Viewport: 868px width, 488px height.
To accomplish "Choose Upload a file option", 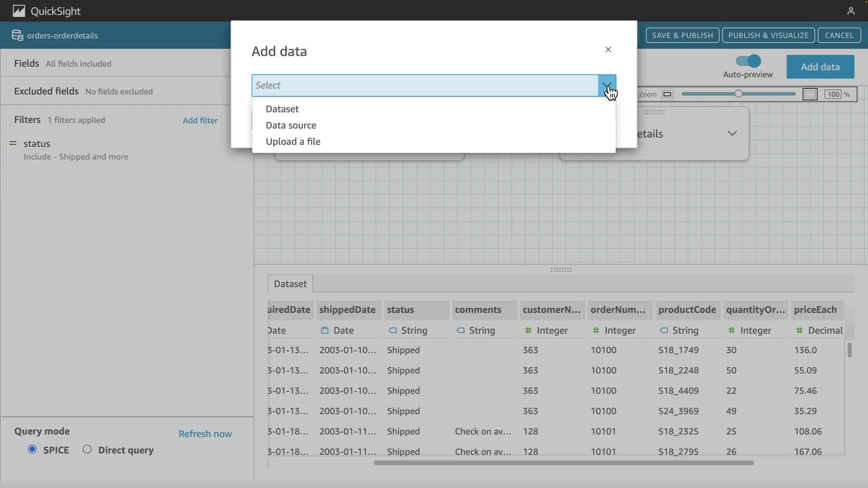I will point(293,141).
